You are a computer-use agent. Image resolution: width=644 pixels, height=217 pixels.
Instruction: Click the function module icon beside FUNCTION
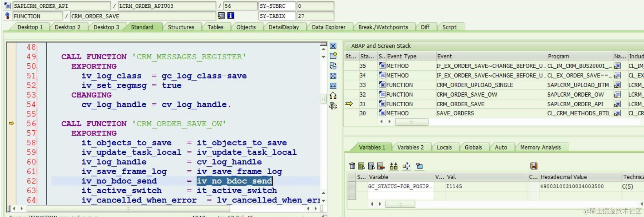click(7, 16)
